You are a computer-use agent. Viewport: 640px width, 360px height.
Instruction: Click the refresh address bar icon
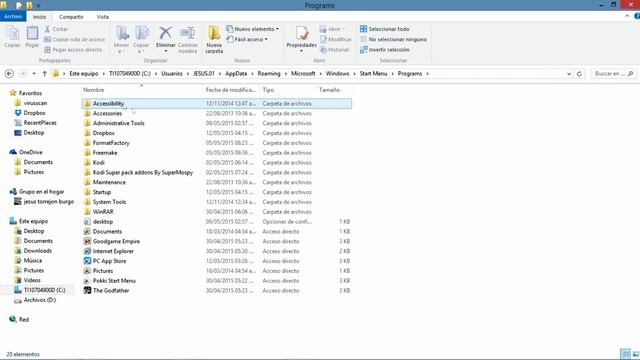pos(579,74)
